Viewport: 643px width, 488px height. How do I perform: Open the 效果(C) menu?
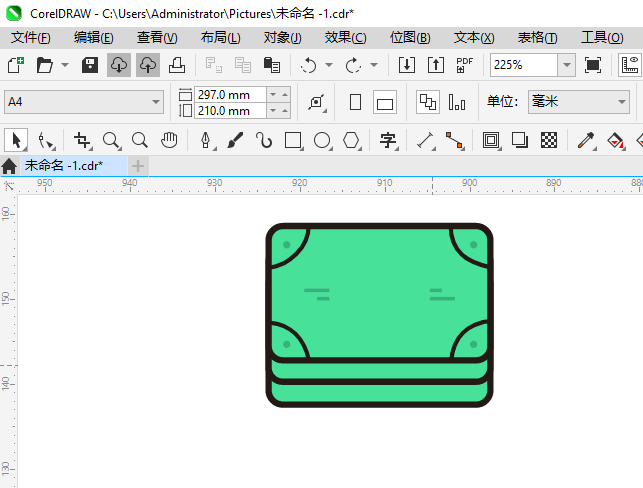pyautogui.click(x=345, y=38)
